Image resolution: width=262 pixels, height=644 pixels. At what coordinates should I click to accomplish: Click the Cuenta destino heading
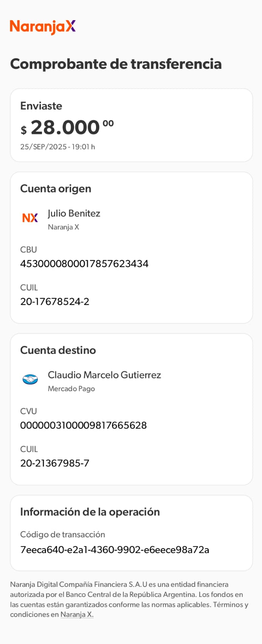pos(58,350)
